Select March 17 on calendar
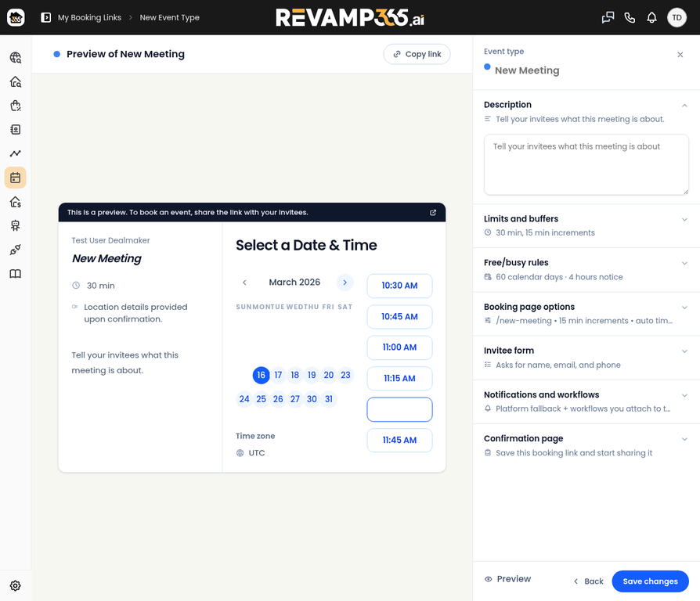 (278, 376)
